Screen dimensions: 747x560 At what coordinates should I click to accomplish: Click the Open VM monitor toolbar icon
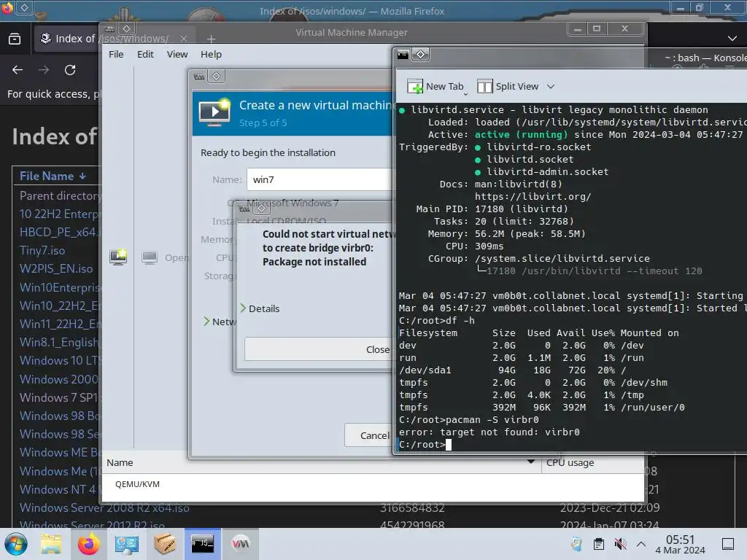tap(150, 257)
